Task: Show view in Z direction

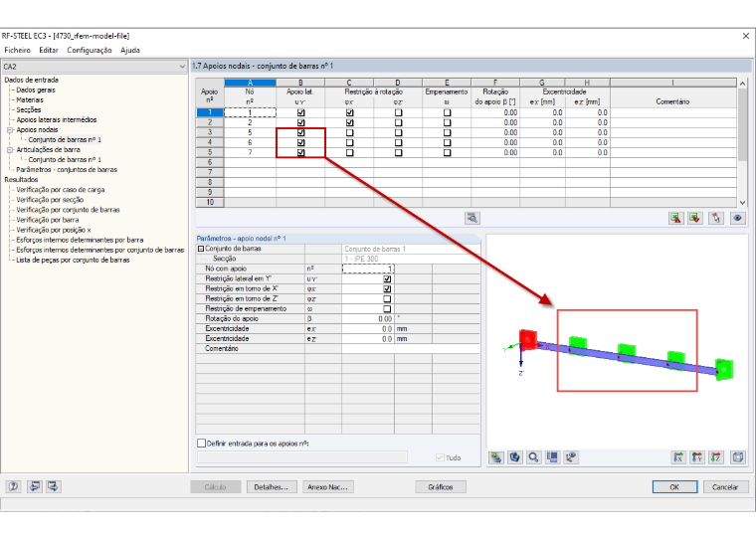Action: tap(716, 457)
